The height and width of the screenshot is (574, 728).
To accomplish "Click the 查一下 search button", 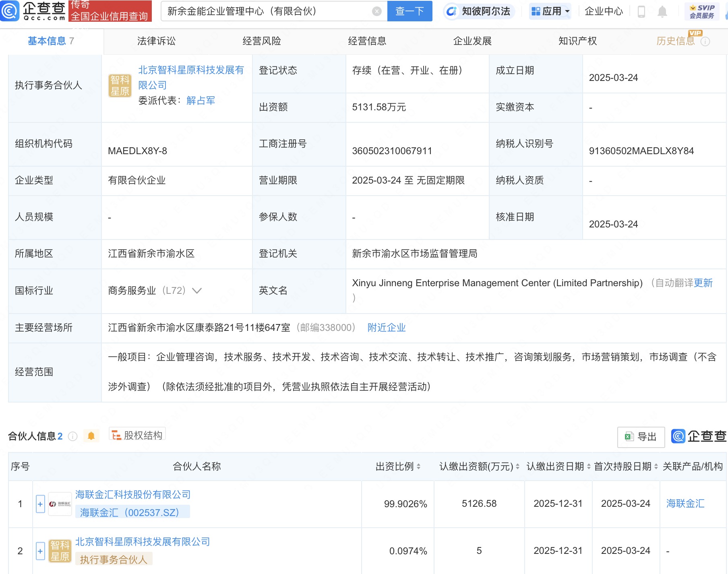I will coord(409,11).
